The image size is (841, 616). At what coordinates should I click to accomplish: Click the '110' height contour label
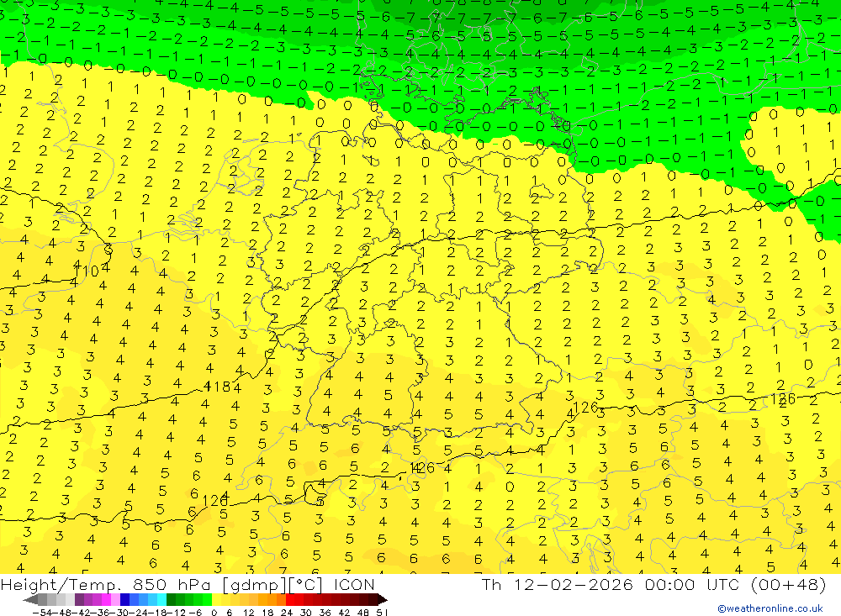tap(86, 271)
